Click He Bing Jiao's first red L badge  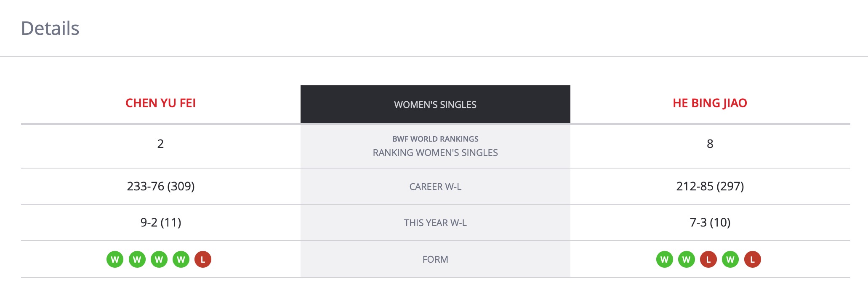tap(708, 259)
